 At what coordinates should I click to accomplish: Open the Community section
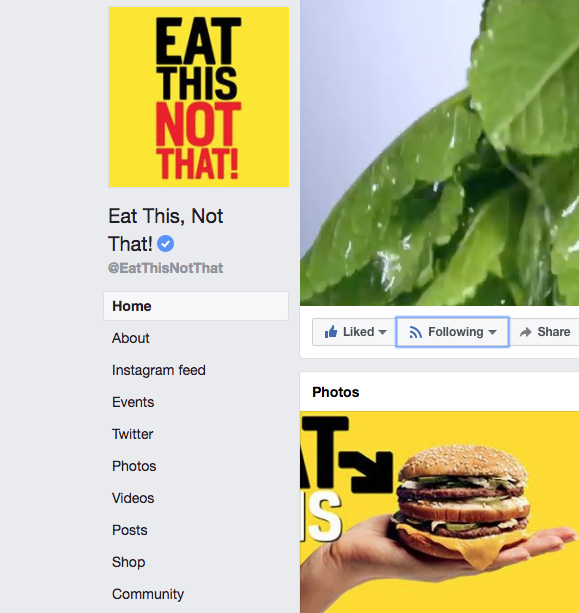(148, 594)
